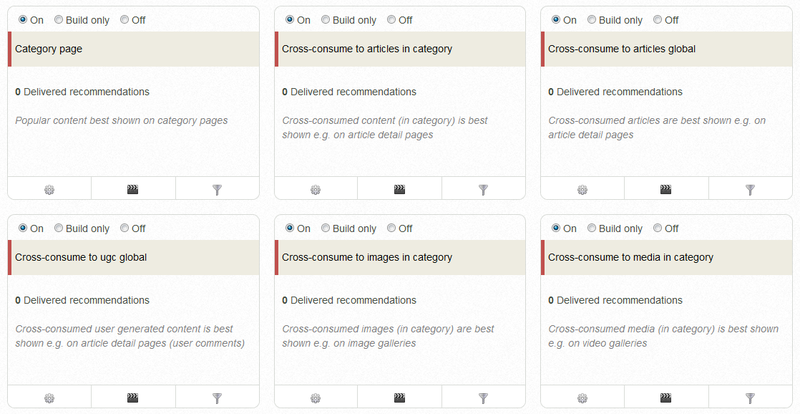Viewport: 800px width, 414px height.
Task: Click clapperboard icon for Cross-consume to images in category
Action: tap(400, 397)
